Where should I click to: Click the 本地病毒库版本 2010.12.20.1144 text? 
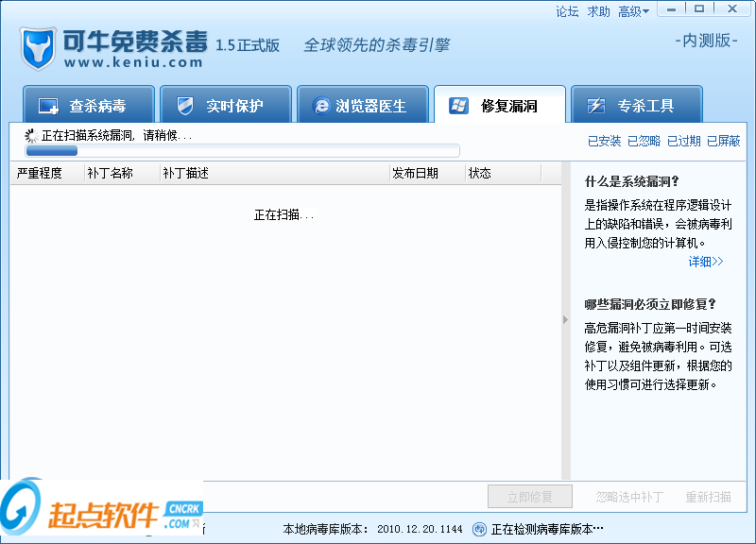point(372,529)
